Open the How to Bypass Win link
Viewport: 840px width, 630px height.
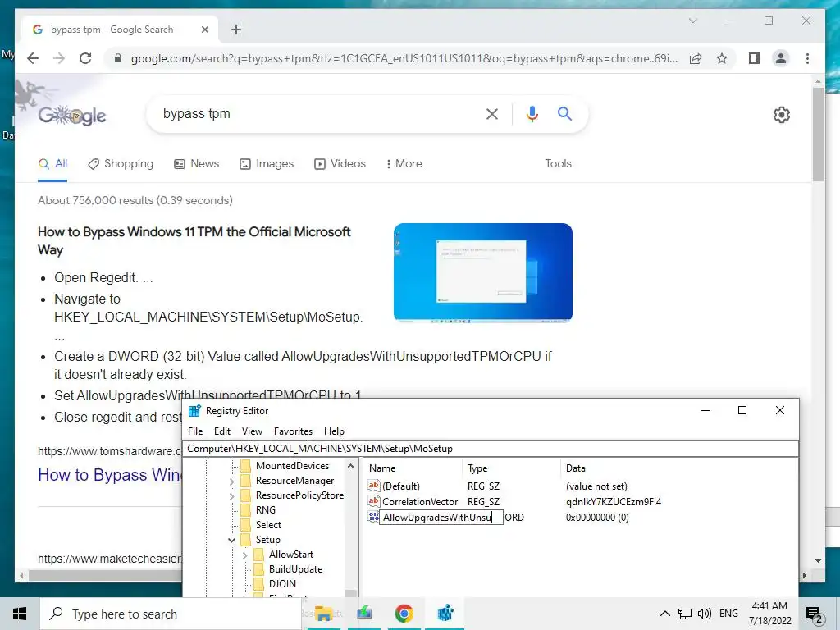111,475
